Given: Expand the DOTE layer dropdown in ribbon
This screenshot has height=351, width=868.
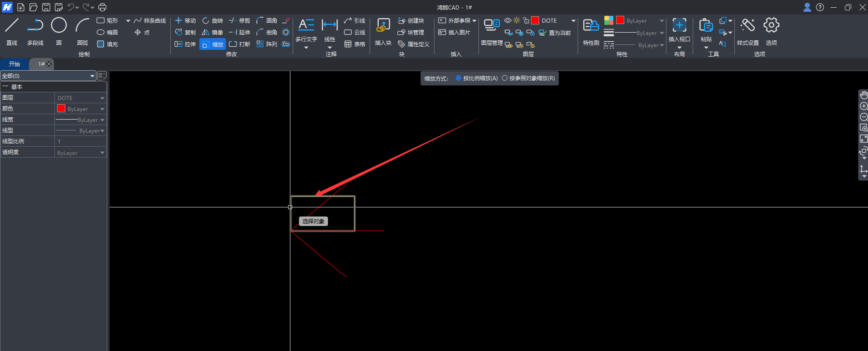Looking at the screenshot, I should pyautogui.click(x=573, y=21).
